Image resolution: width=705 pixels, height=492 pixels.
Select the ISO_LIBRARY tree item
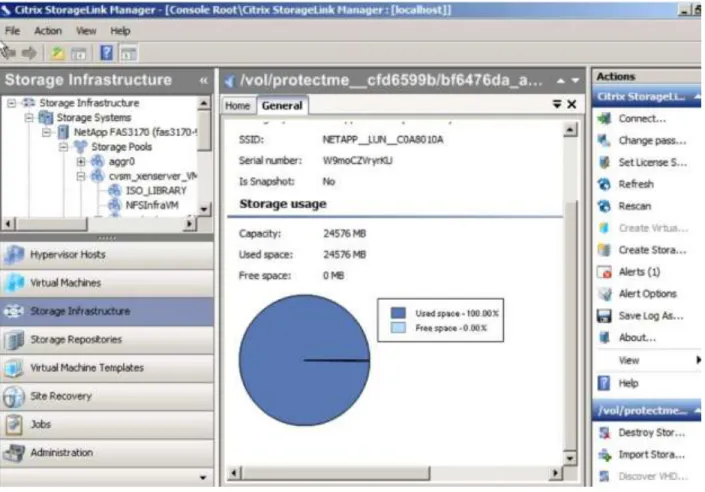[156, 191]
